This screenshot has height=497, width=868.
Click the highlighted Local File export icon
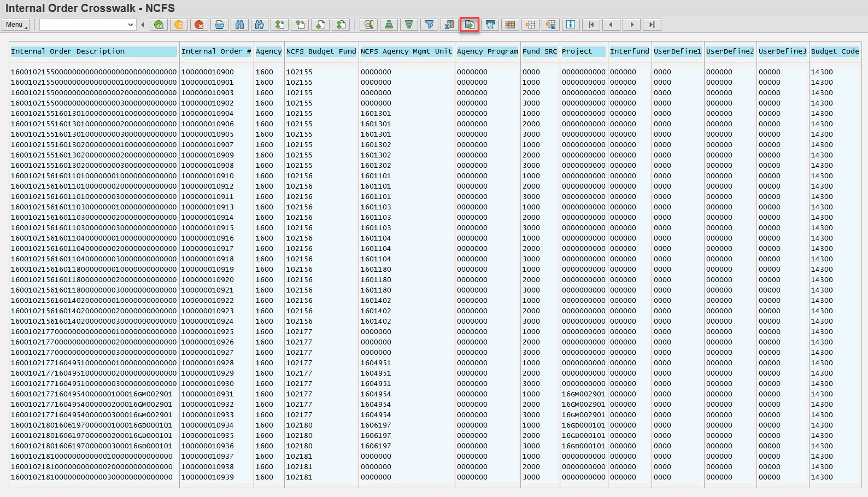(470, 25)
